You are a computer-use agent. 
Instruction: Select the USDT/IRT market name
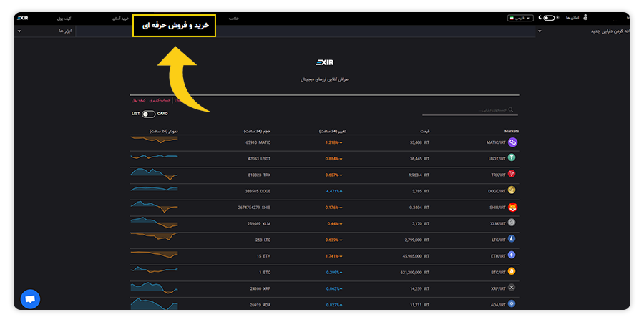[496, 159]
